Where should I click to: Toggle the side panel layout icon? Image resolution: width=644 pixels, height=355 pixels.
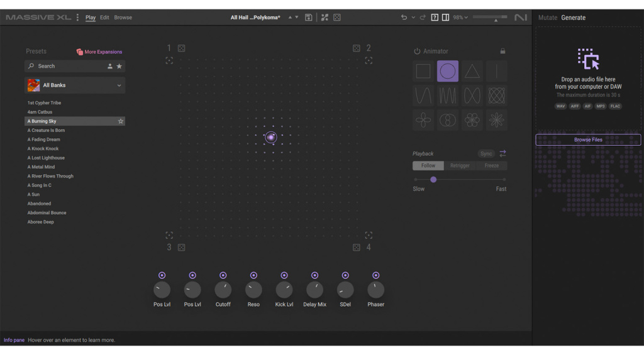[x=445, y=17]
